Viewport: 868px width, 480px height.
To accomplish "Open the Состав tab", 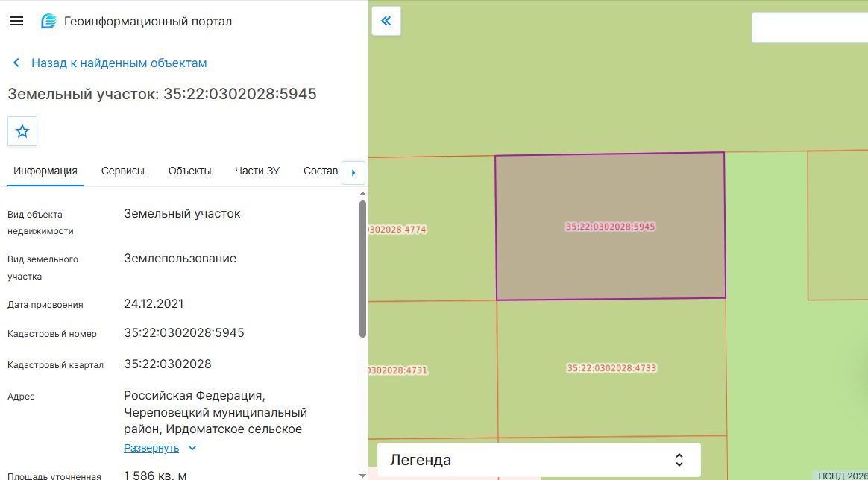I will (x=321, y=171).
